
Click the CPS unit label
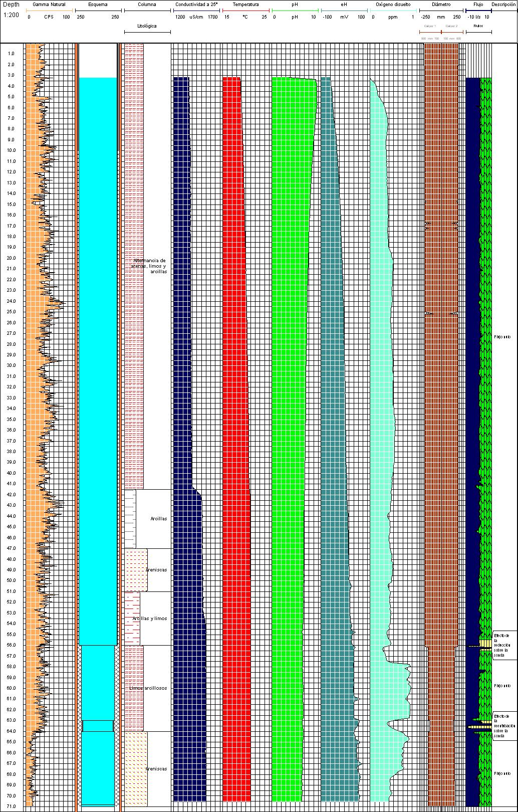(49, 17)
